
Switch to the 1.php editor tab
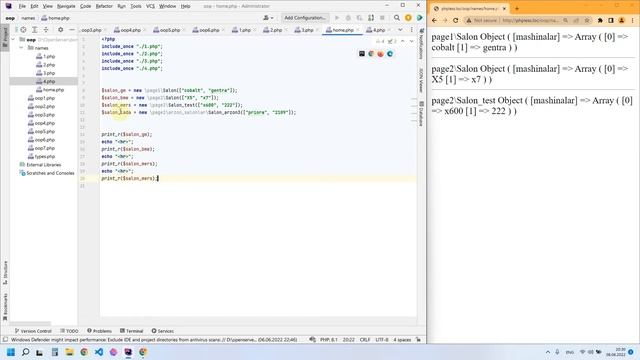tap(244, 30)
